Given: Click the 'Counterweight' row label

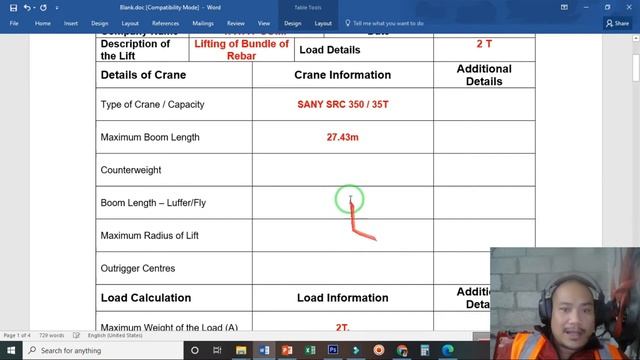Looking at the screenshot, I should (x=131, y=170).
